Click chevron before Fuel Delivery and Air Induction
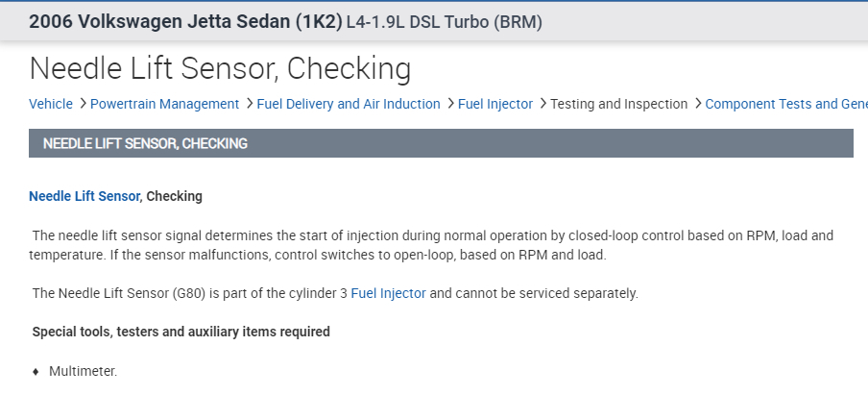 pyautogui.click(x=250, y=104)
